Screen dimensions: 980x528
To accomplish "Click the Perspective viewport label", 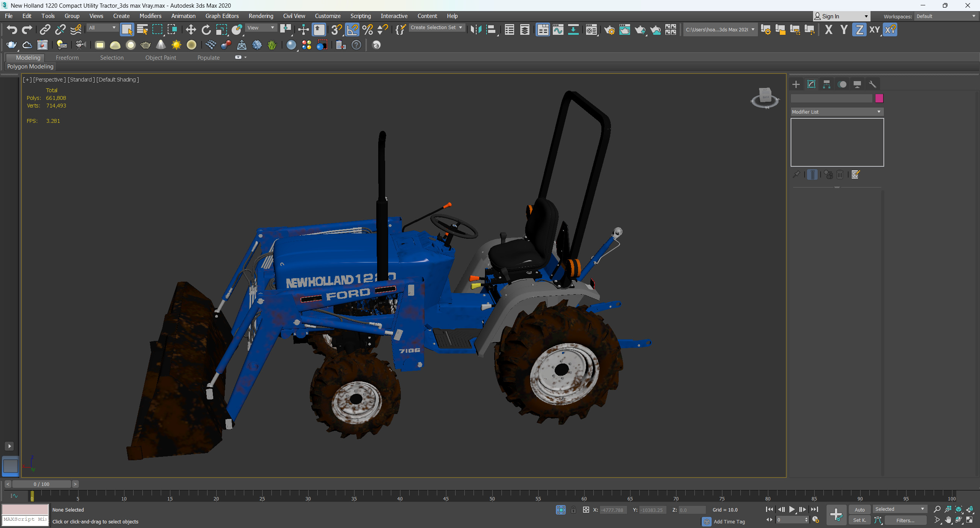I will [x=49, y=80].
